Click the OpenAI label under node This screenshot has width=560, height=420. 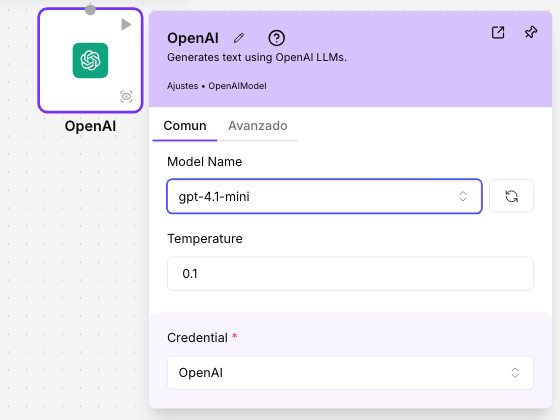[x=90, y=126]
